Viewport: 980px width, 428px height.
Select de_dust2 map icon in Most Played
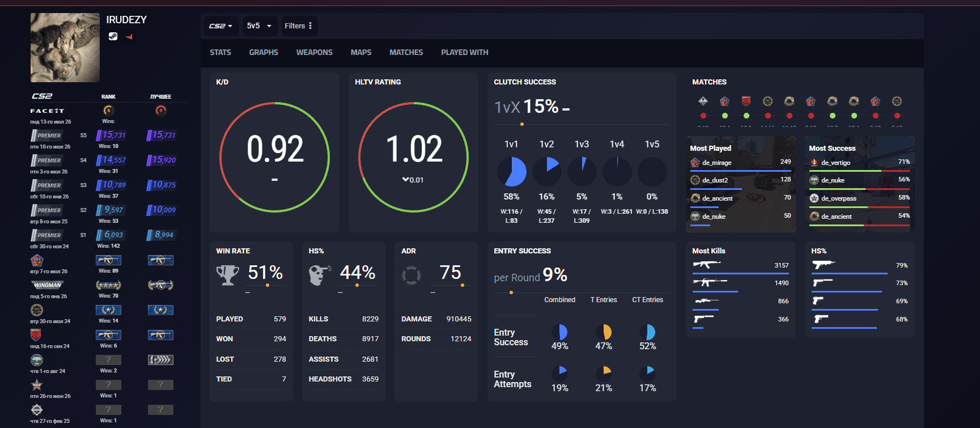pos(695,180)
